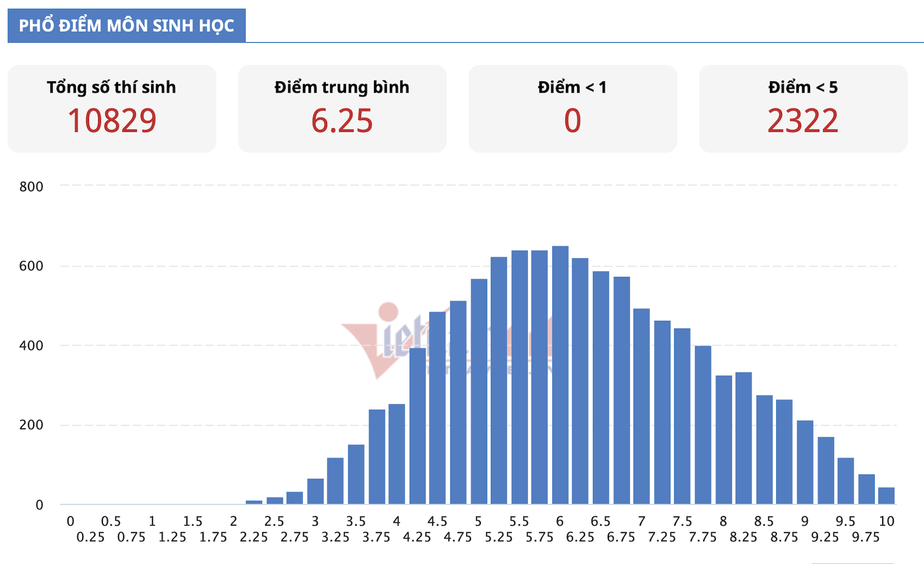
Task: Click the bar at score 7
Action: [642, 406]
